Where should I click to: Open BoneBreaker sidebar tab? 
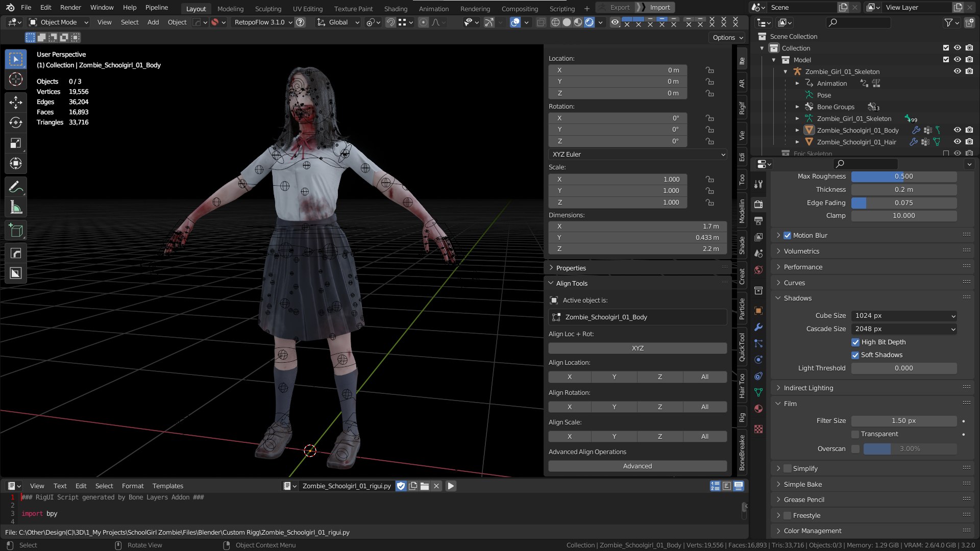tap(742, 453)
